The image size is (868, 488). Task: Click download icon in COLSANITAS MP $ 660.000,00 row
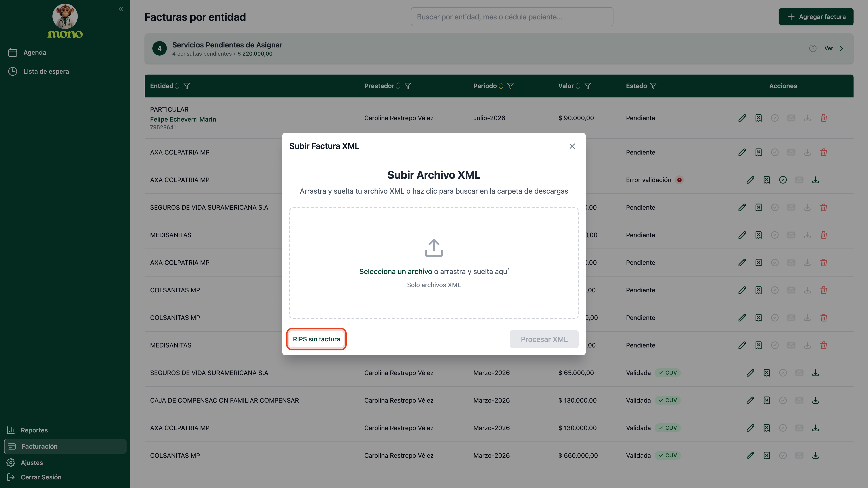[x=815, y=456]
